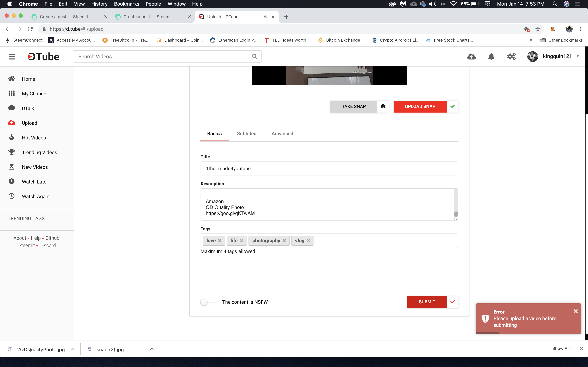Image resolution: width=588 pixels, height=367 pixels.
Task: Open the settings gears icon
Action: [511, 57]
